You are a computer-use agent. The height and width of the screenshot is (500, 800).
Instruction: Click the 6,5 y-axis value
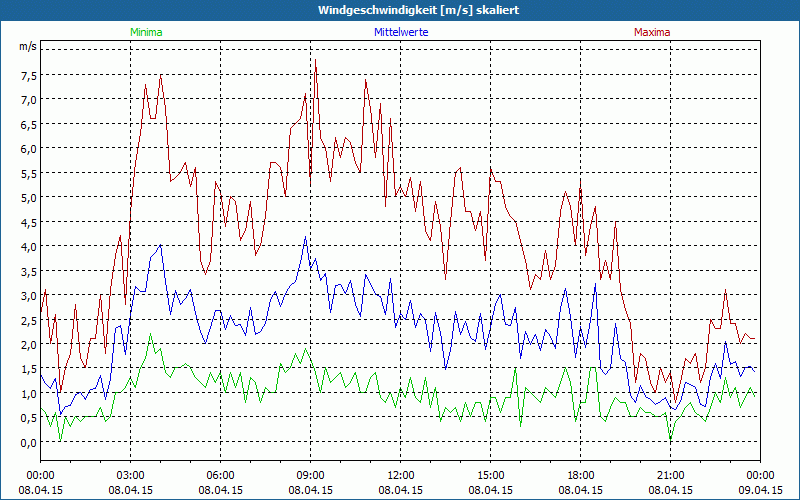coord(29,125)
